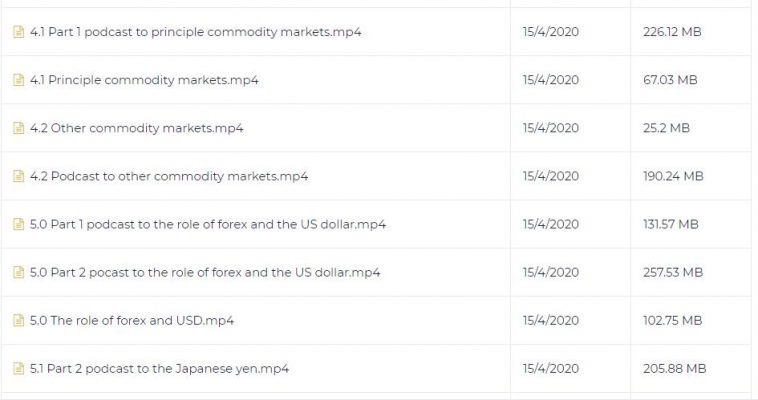The width and height of the screenshot is (758, 400).
Task: Open 5.0 The role of forex and USD.mp4
Action: coord(132,321)
